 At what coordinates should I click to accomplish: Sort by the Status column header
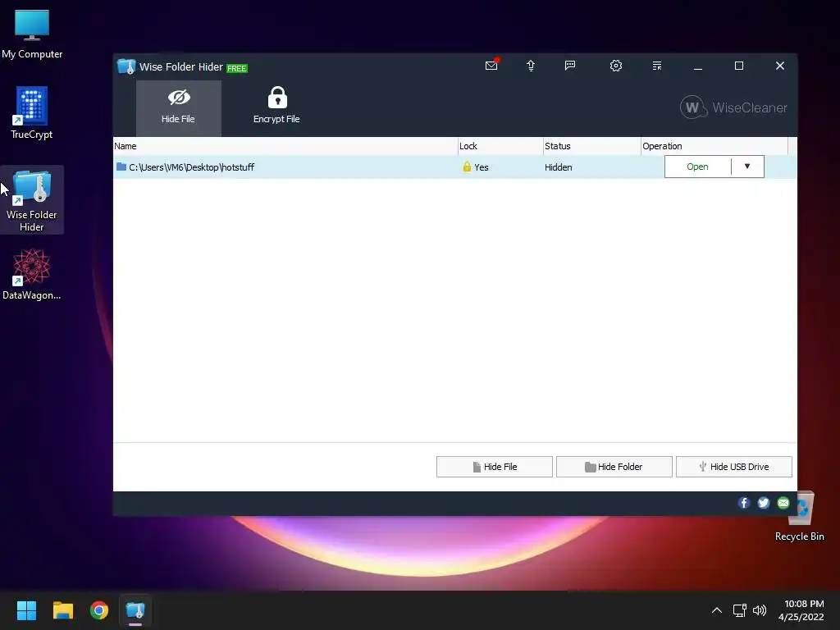pos(592,146)
